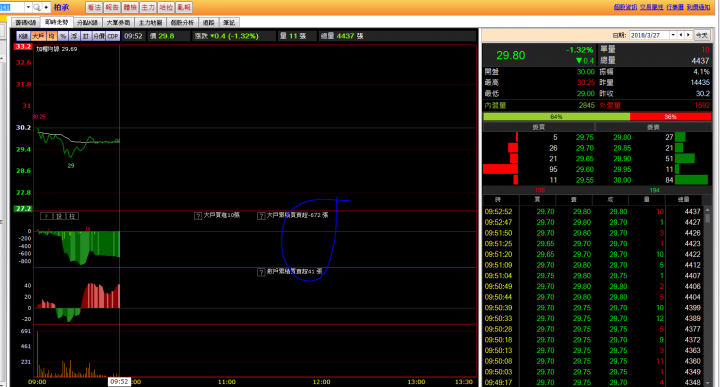
Task: Toggle the CDP chart button
Action: click(x=113, y=36)
